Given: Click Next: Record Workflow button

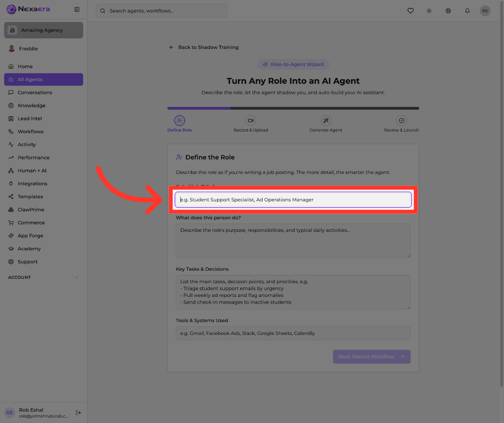Looking at the screenshot, I should click(x=372, y=356).
